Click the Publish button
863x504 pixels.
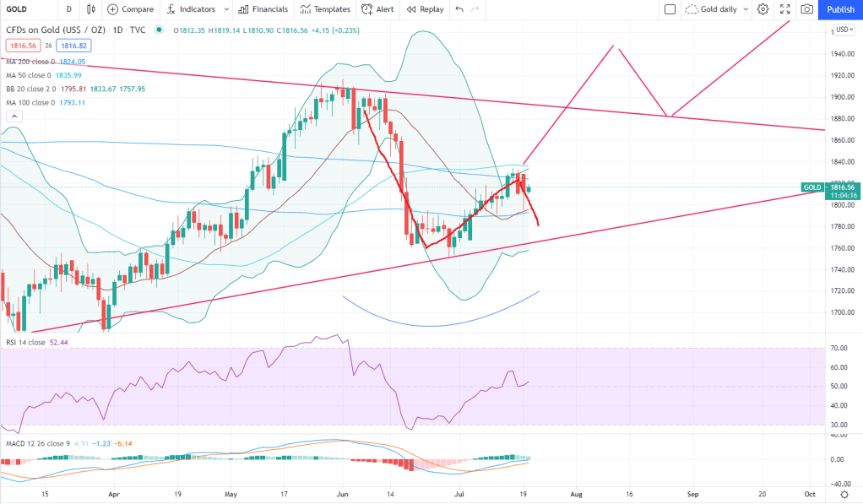pyautogui.click(x=840, y=9)
